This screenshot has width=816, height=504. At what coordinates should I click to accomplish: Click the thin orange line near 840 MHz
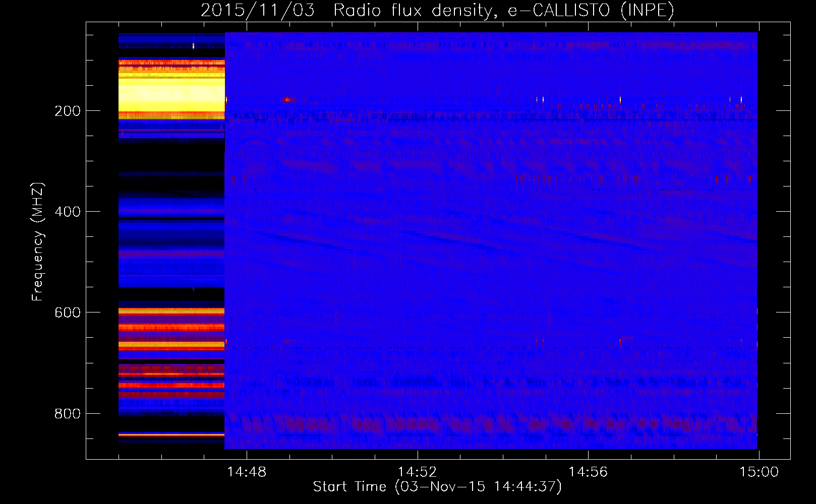[x=171, y=434]
